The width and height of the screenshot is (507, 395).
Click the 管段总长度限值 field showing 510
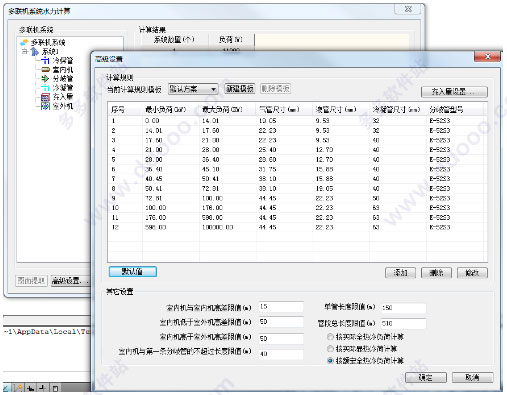coord(404,323)
